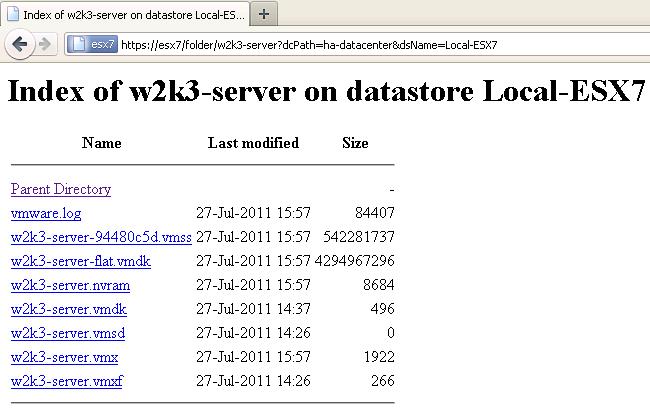This screenshot has width=650, height=411.
Task: Click the Name column header
Action: coord(102,143)
